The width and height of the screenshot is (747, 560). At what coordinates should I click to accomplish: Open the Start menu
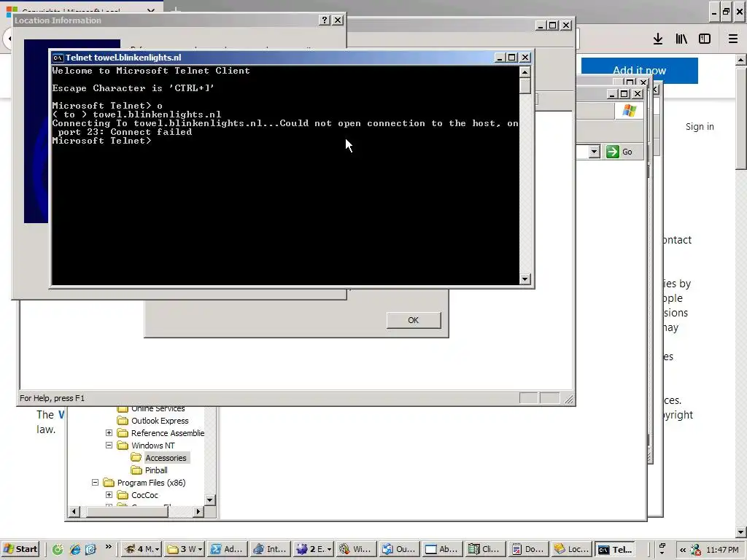tap(20, 549)
